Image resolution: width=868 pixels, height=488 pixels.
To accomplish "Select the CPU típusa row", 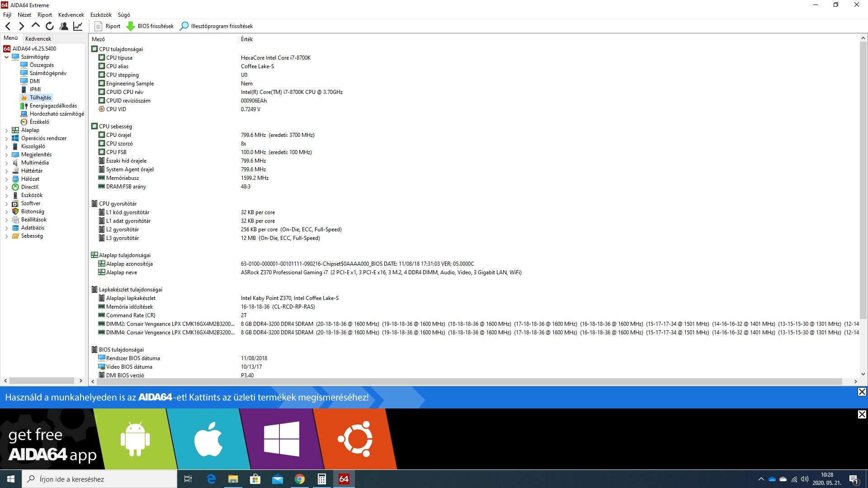I will coord(475,58).
